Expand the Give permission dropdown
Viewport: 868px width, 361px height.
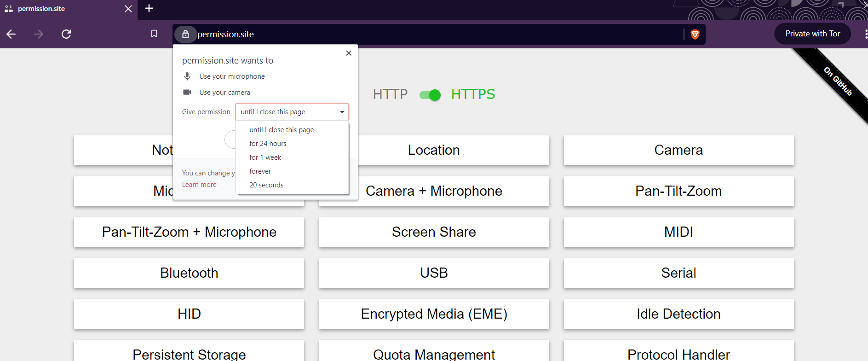[x=292, y=112]
